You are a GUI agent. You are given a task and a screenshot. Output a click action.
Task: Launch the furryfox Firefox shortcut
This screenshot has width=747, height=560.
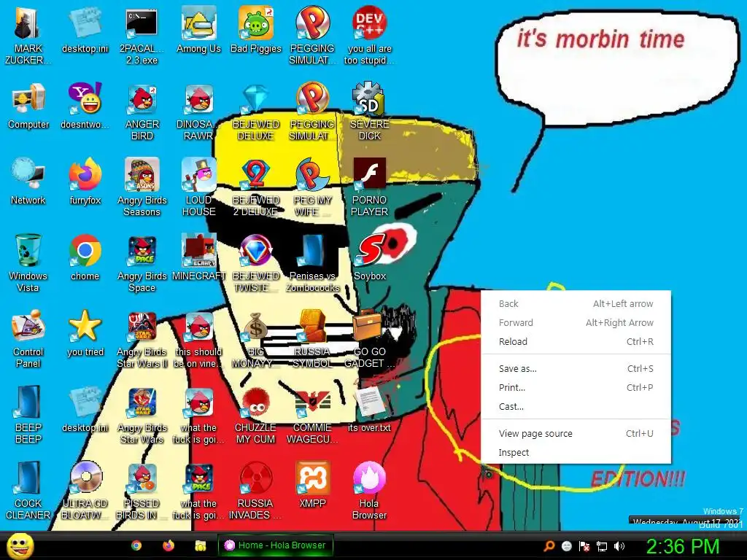(85, 182)
